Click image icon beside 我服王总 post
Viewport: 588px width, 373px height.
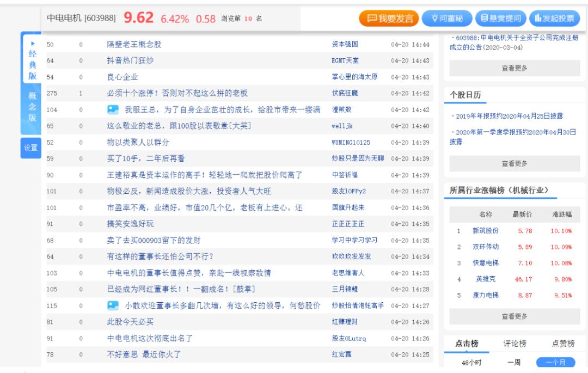pyautogui.click(x=113, y=110)
